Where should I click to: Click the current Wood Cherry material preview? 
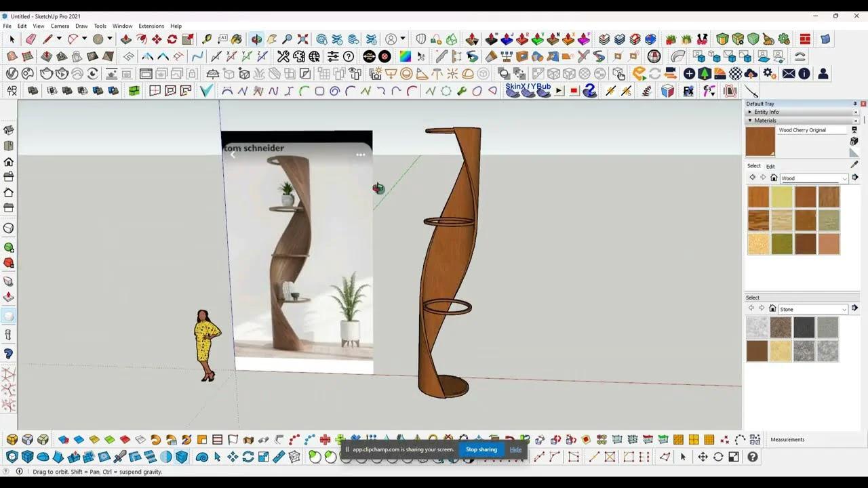pyautogui.click(x=760, y=142)
